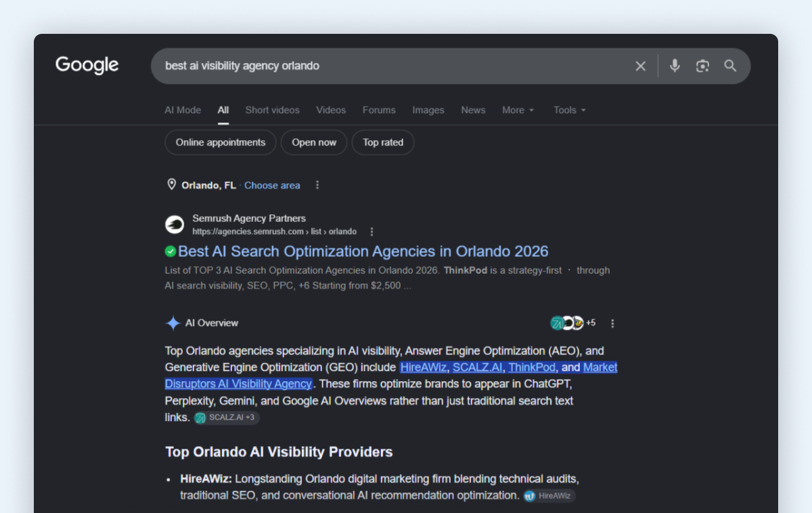Click Semrush Agency Partners site name
The image size is (812, 513).
(x=249, y=219)
